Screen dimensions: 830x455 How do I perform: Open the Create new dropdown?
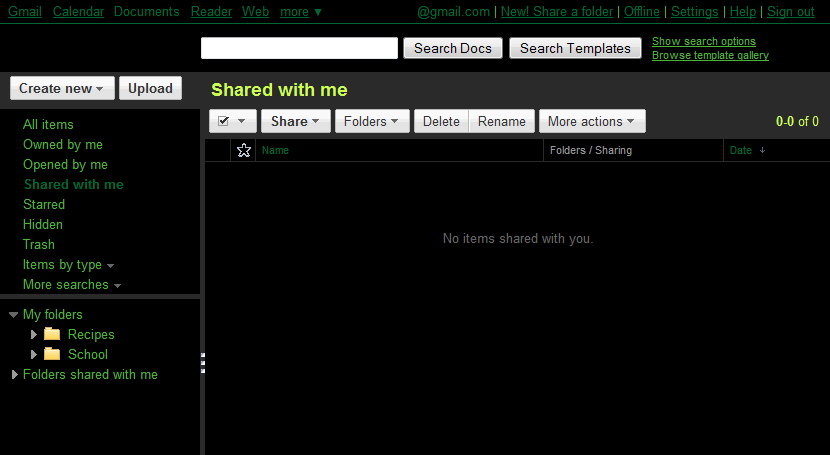(x=62, y=88)
